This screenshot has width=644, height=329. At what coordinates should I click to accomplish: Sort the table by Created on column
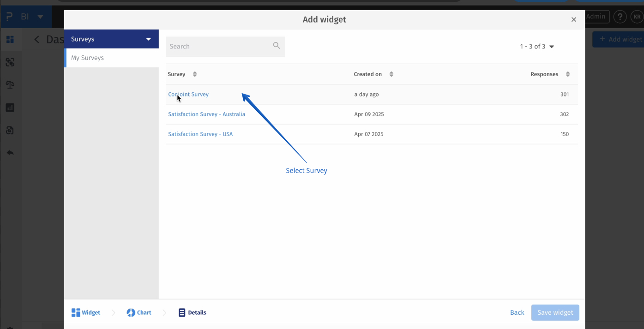click(x=391, y=74)
